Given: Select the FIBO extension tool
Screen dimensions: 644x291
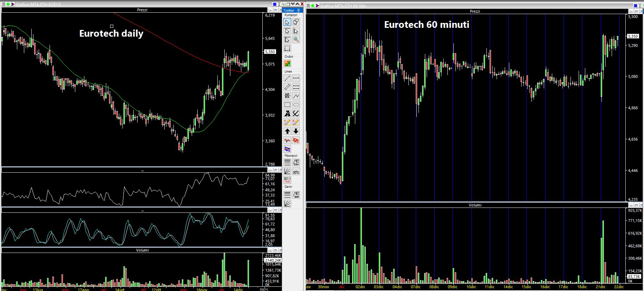Looking at the screenshot, I should click(296, 162).
